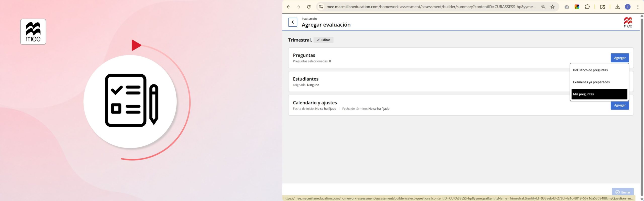The height and width of the screenshot is (201, 644).
Task: Open the Chrome profile avatar T
Action: [x=628, y=7]
